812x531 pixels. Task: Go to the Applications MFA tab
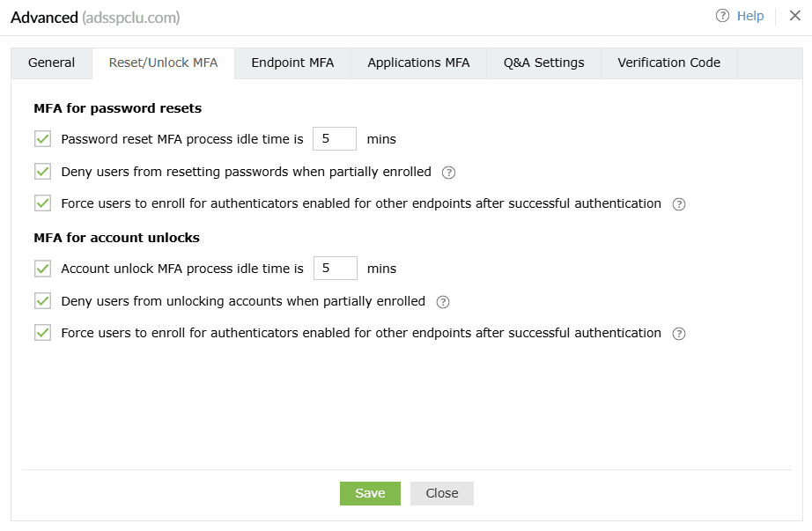[418, 63]
